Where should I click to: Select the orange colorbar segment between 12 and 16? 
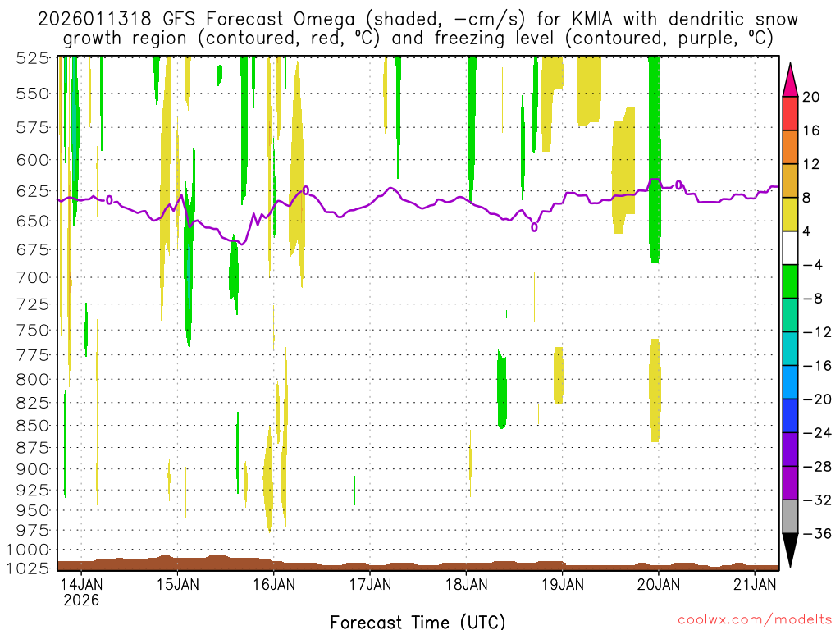(x=790, y=148)
